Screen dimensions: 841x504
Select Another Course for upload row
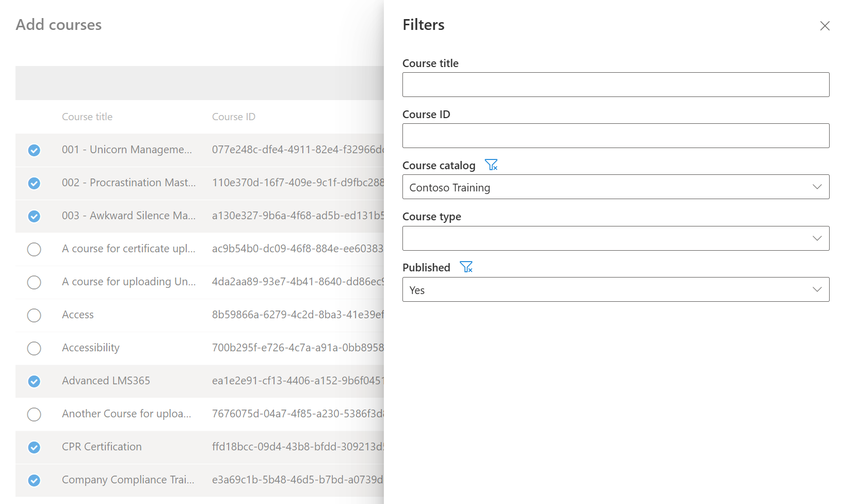[x=34, y=414]
